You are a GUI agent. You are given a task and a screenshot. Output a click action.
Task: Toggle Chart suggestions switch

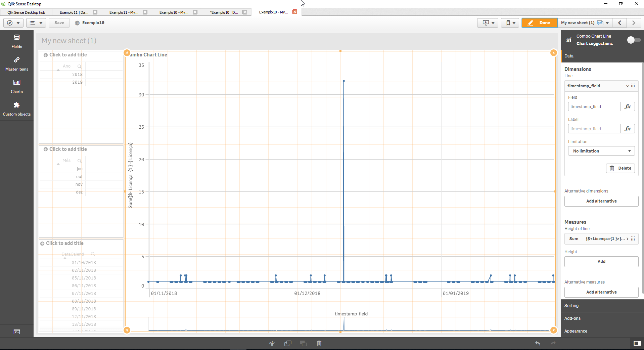click(634, 40)
